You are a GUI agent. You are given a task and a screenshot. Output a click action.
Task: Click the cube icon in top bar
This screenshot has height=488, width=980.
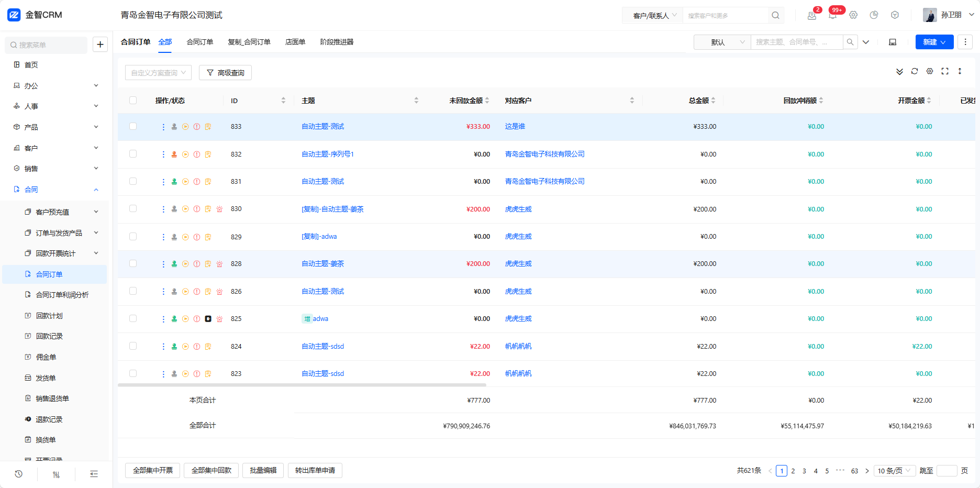895,15
